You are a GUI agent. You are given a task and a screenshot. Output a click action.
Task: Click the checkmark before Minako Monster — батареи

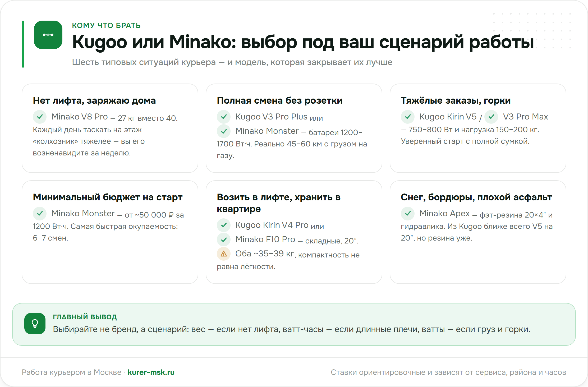coord(224,131)
